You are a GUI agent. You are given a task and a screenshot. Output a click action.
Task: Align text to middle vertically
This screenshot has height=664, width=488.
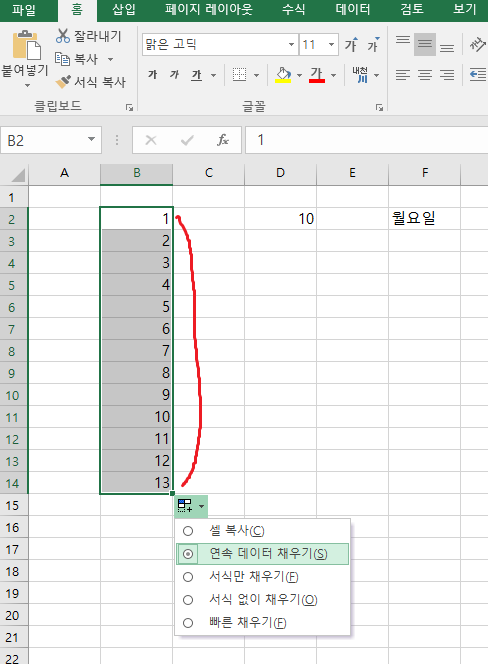425,44
